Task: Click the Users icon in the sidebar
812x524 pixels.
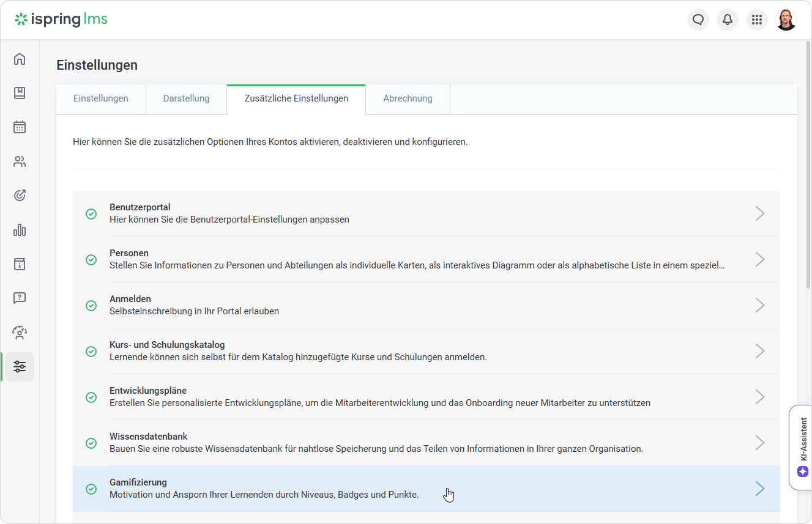Action: click(x=19, y=161)
